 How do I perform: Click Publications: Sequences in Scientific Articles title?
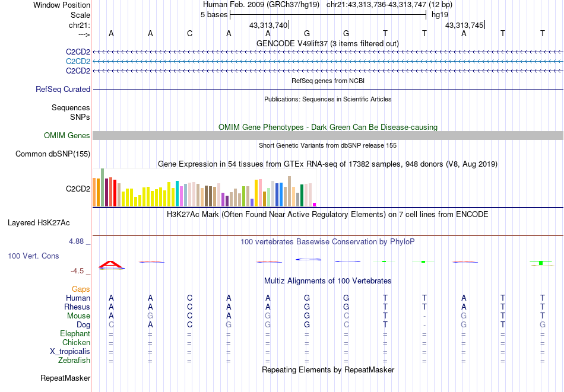pos(328,99)
